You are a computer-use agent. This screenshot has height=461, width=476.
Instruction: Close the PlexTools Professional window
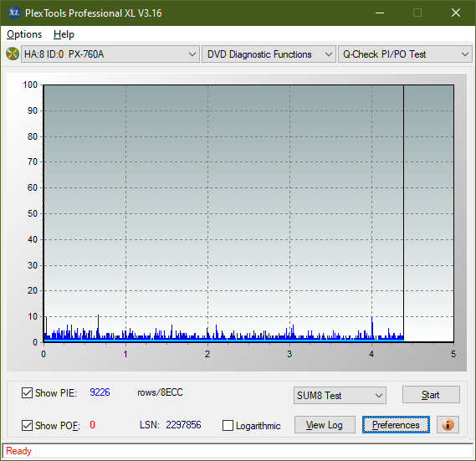click(x=456, y=13)
